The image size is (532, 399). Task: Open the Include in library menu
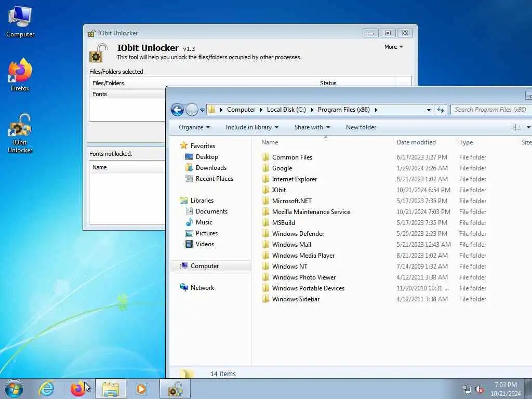[252, 127]
